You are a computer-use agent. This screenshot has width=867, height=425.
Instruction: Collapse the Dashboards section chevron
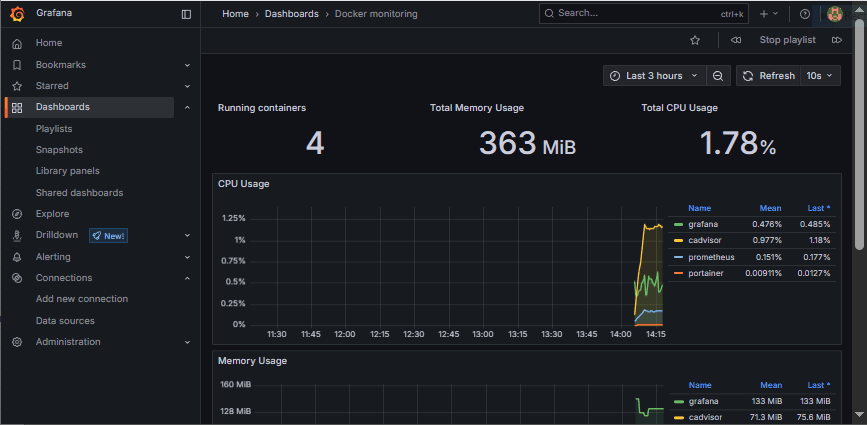[x=187, y=107]
